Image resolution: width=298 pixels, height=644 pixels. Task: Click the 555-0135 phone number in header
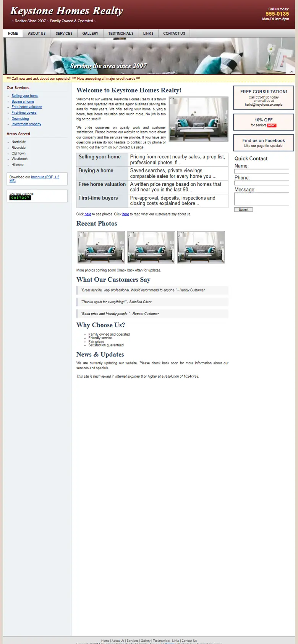coord(277,14)
